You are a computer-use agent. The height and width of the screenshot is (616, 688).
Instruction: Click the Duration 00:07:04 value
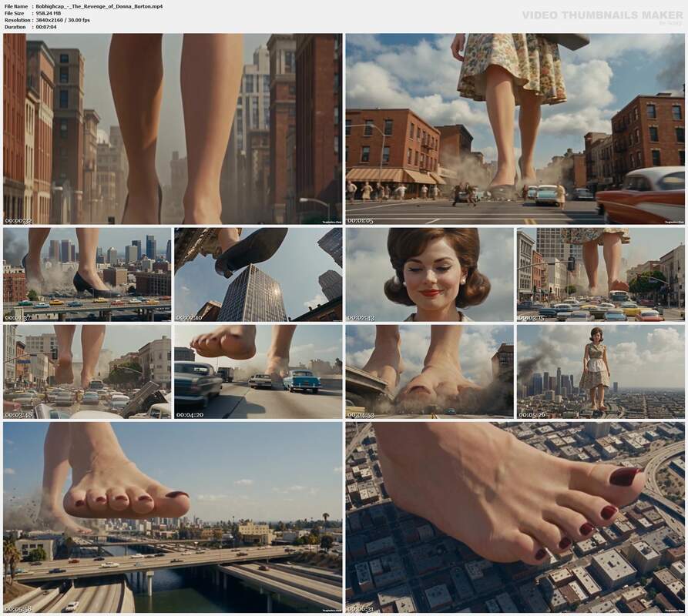tap(46, 27)
